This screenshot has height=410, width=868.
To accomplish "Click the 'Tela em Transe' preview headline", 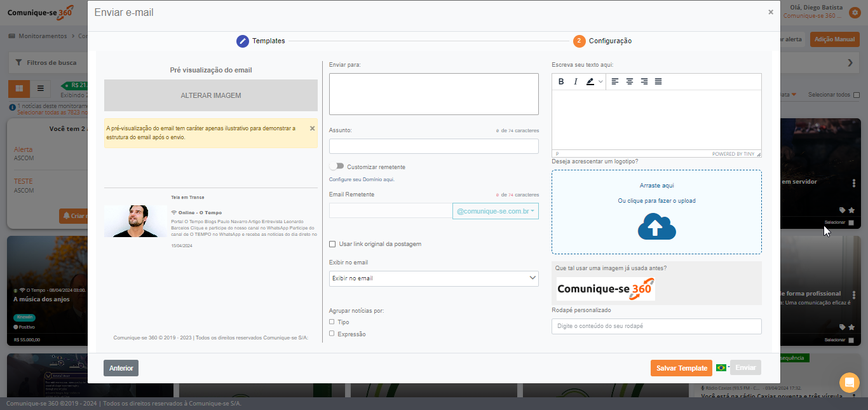I will pyautogui.click(x=187, y=198).
